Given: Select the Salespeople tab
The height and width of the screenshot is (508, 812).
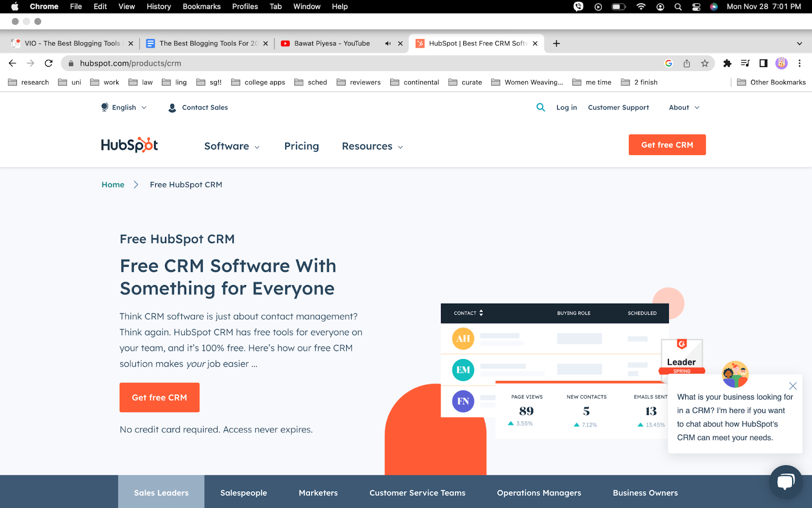Looking at the screenshot, I should pos(244,493).
